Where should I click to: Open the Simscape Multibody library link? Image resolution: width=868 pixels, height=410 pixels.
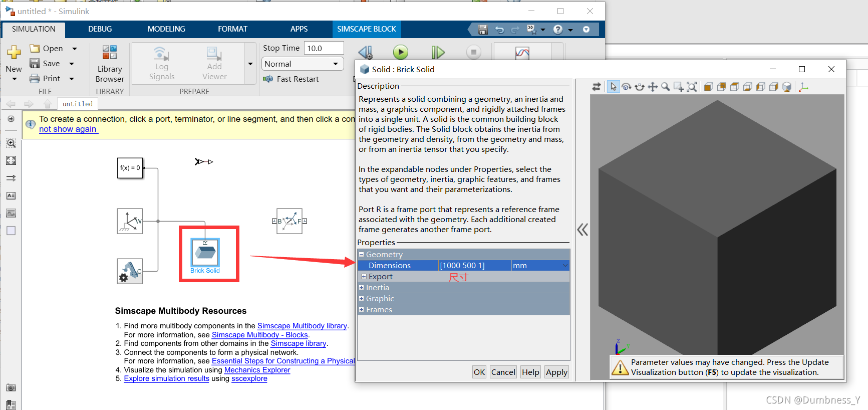pos(302,326)
